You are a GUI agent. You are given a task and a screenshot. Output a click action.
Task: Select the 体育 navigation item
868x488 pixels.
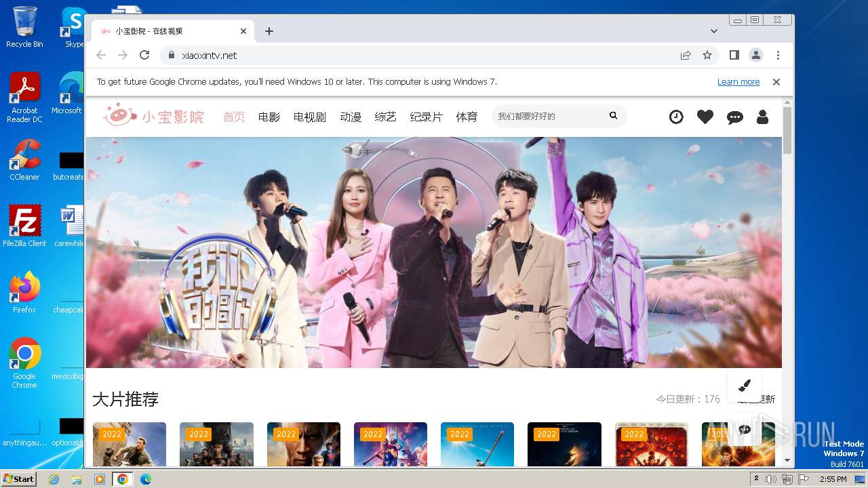click(467, 117)
